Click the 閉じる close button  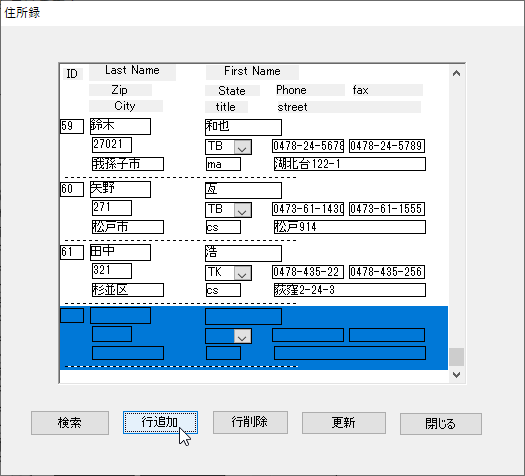[441, 424]
